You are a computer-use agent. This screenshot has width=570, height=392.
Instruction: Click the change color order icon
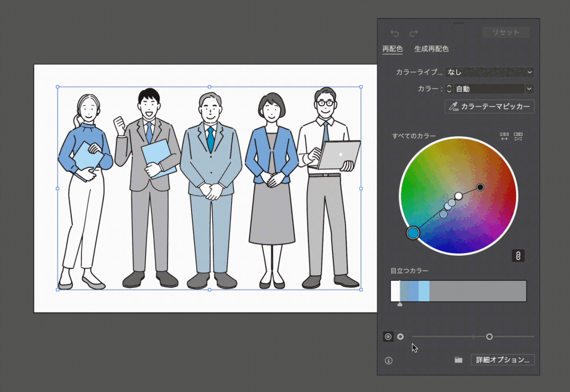click(504, 136)
